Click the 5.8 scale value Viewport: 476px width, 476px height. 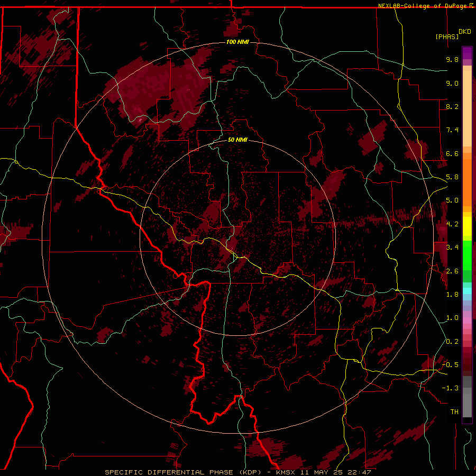click(x=452, y=177)
